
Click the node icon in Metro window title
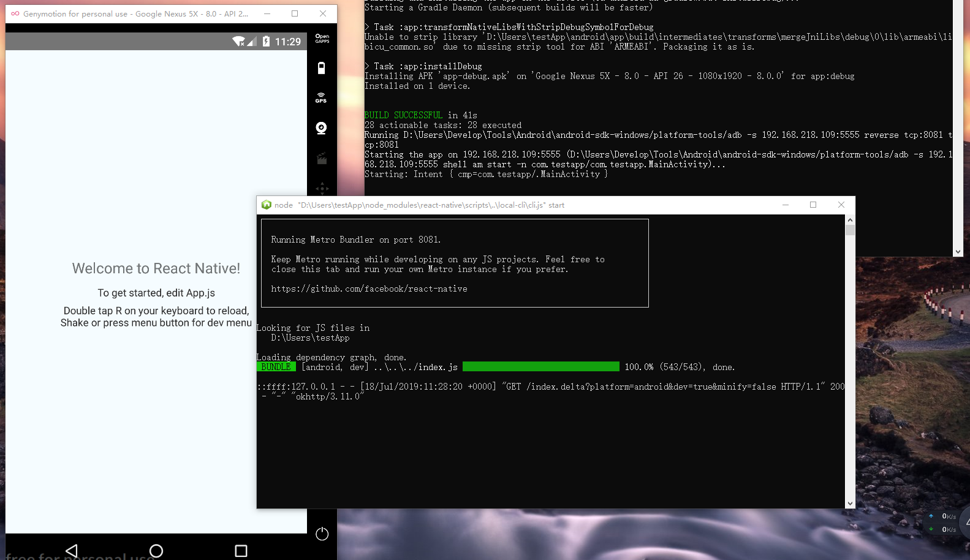pyautogui.click(x=266, y=205)
